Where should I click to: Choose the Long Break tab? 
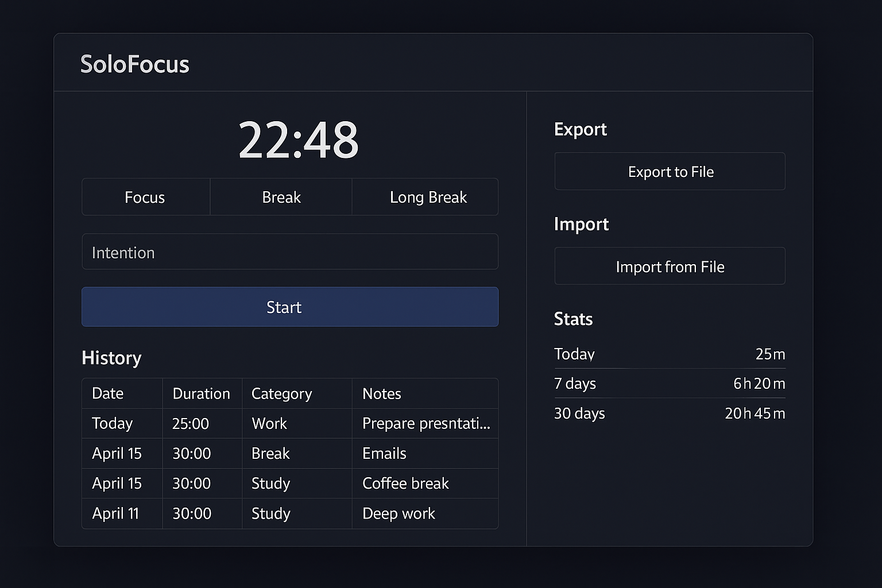click(427, 198)
